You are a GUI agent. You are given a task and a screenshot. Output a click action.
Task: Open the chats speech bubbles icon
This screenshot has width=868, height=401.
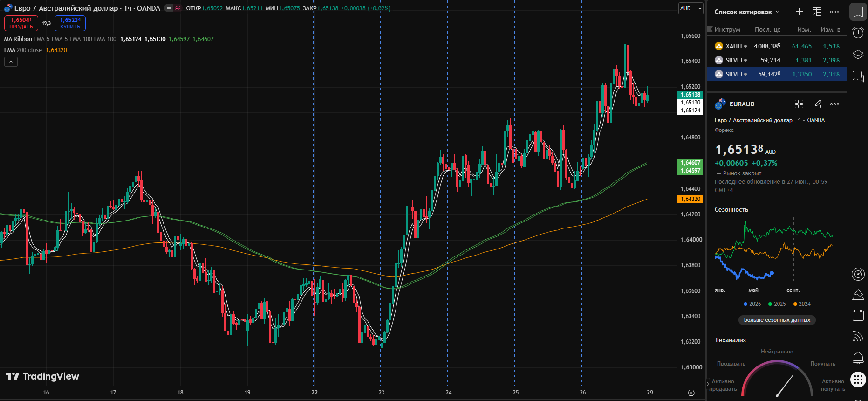click(x=858, y=76)
